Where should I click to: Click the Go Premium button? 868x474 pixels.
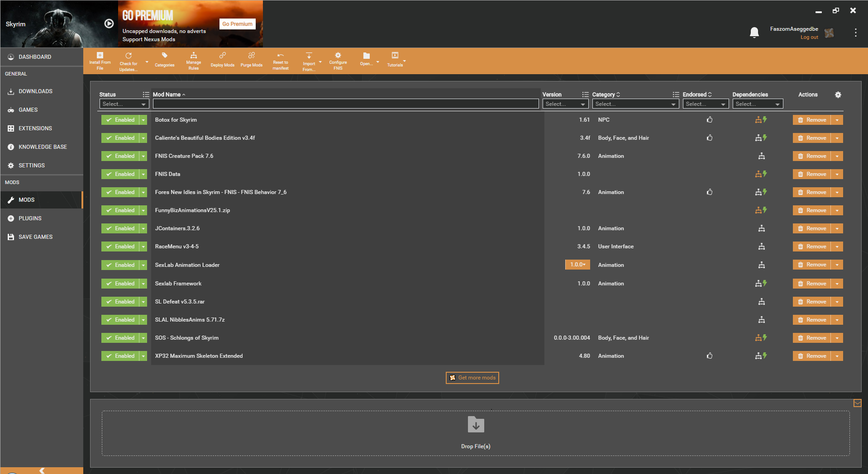[x=238, y=24]
